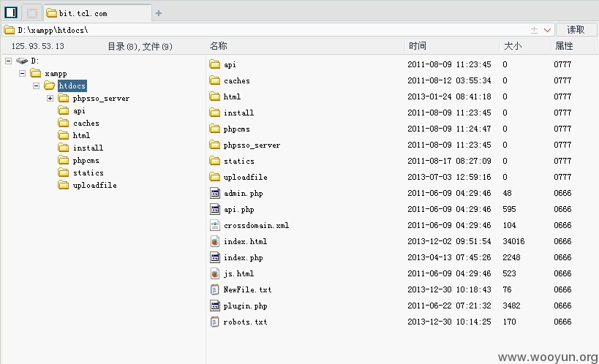
Task: Select phpsso_server in the tree
Action: (x=101, y=99)
